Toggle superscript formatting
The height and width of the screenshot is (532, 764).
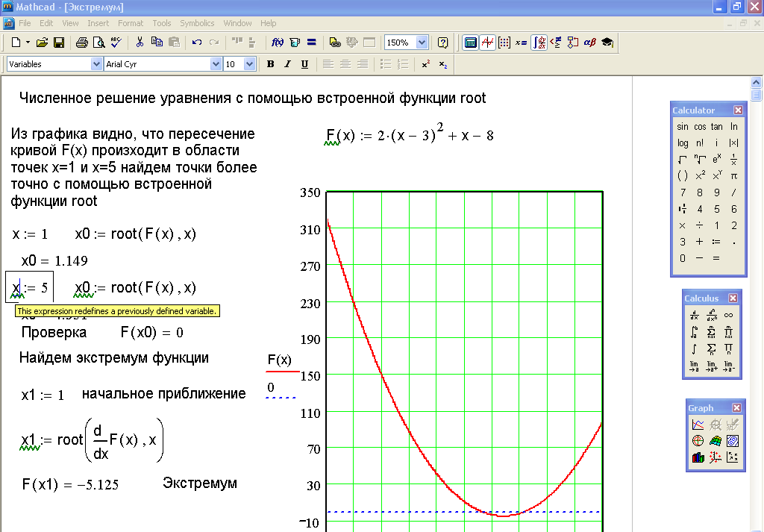[426, 64]
